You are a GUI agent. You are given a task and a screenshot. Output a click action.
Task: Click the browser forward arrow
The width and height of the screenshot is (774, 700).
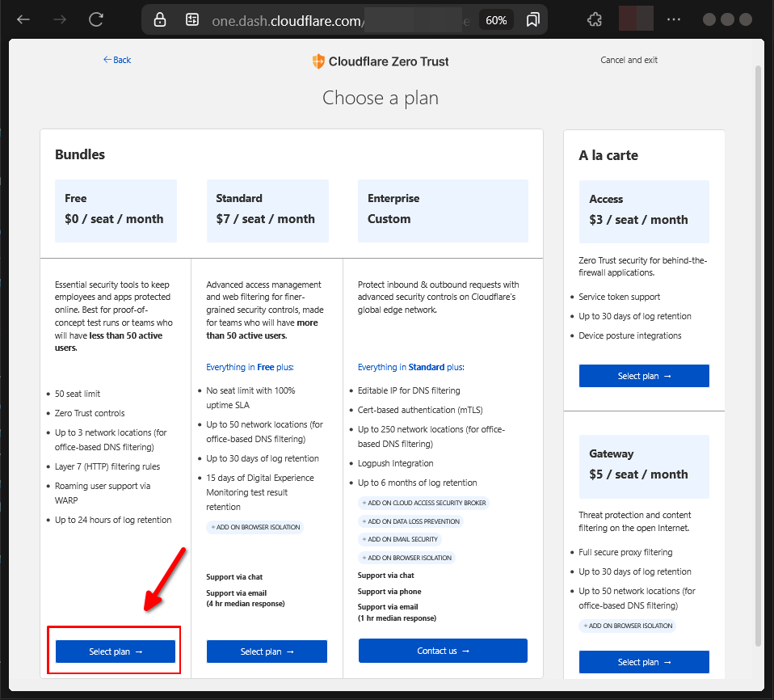(x=60, y=19)
